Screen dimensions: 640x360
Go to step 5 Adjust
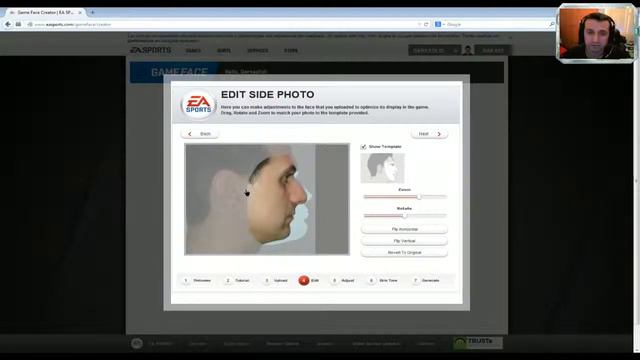343,280
